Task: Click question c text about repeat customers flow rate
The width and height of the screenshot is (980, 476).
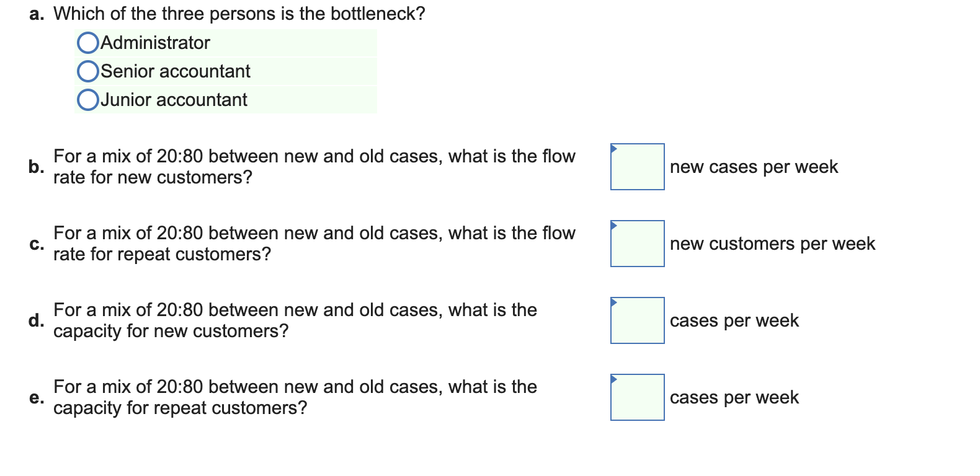Action: coord(314,244)
